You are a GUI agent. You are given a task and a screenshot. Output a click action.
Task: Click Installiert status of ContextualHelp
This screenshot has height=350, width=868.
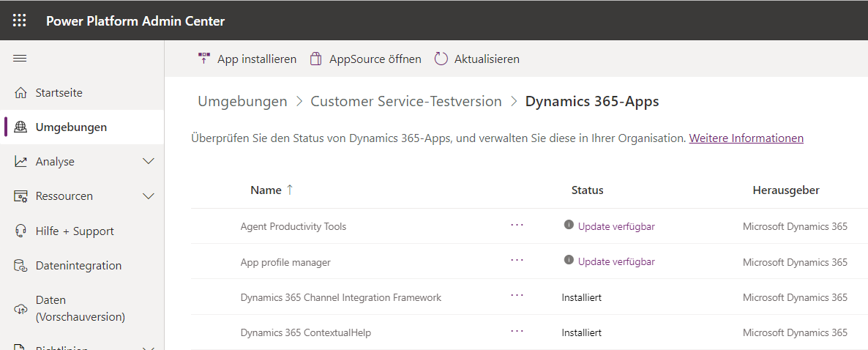coord(582,333)
